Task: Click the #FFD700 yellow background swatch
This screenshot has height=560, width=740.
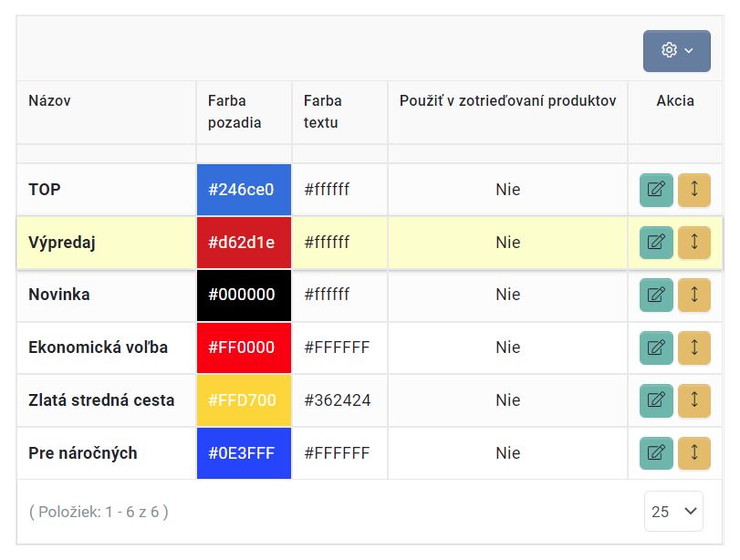Action: [243, 399]
